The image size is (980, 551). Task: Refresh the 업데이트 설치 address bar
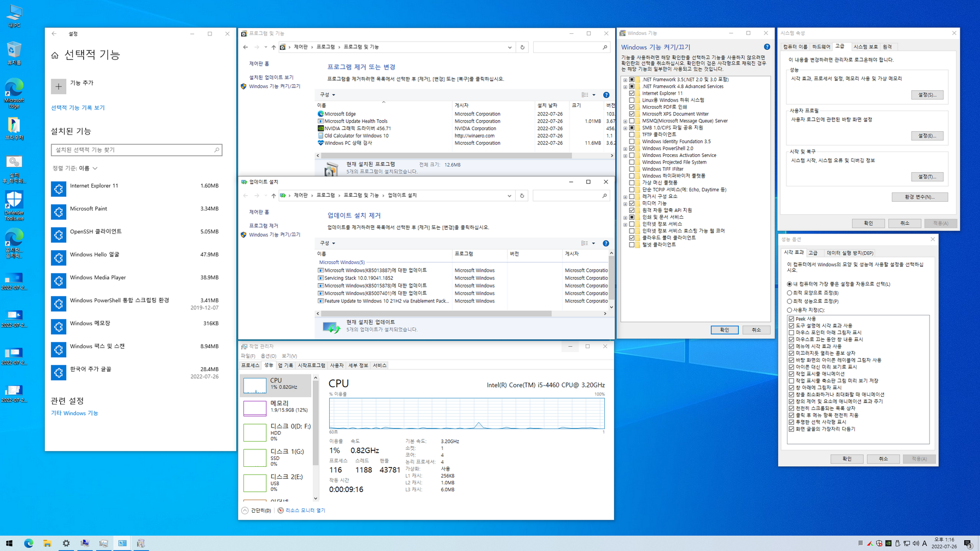click(522, 196)
